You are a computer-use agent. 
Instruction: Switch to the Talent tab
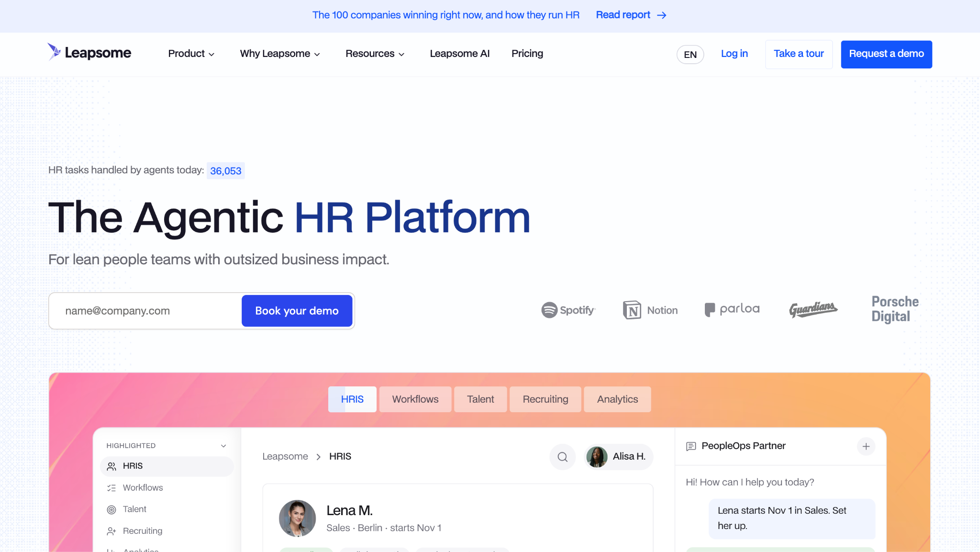pyautogui.click(x=480, y=399)
